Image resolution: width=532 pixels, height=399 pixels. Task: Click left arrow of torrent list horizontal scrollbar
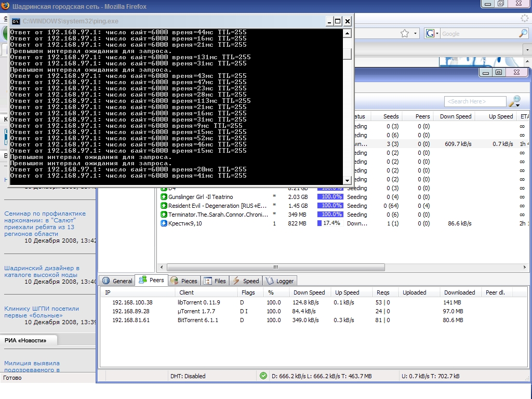(x=162, y=267)
